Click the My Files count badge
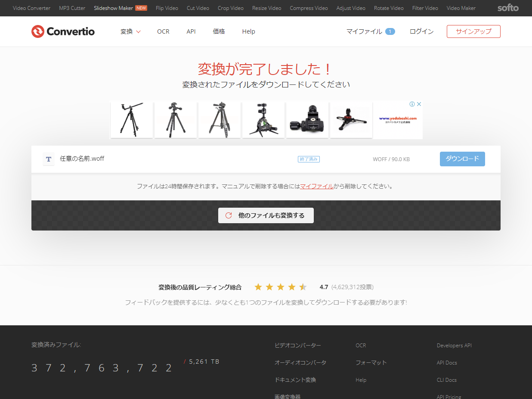 click(x=390, y=31)
